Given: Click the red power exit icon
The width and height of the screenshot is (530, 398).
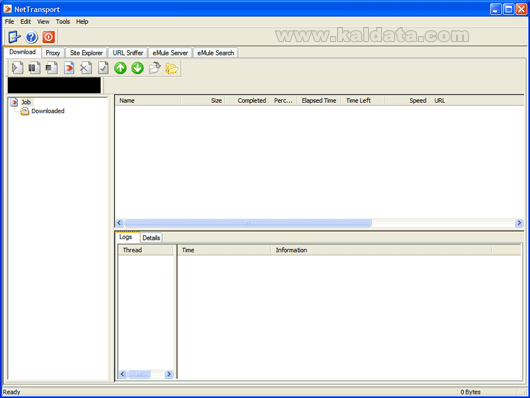Looking at the screenshot, I should click(49, 37).
